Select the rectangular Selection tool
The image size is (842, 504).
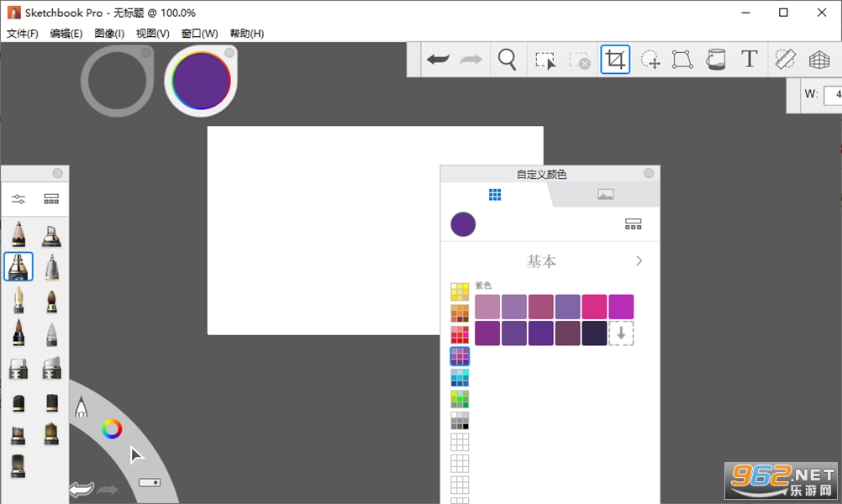pyautogui.click(x=545, y=60)
